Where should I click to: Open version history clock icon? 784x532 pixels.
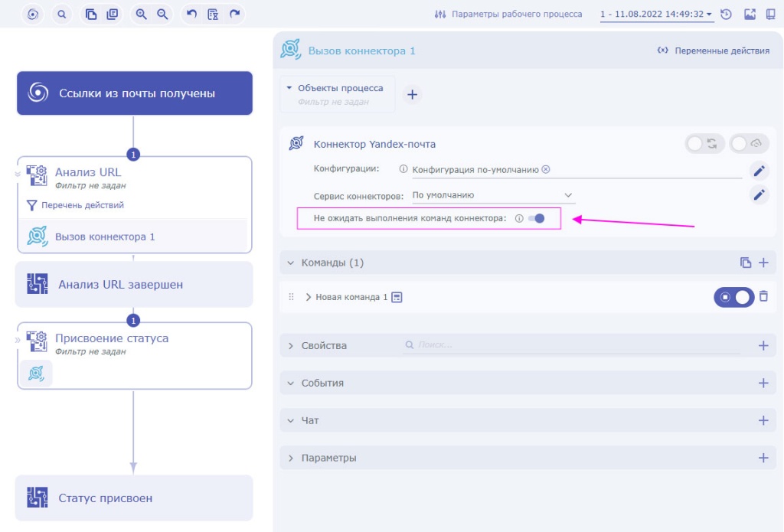tap(726, 14)
